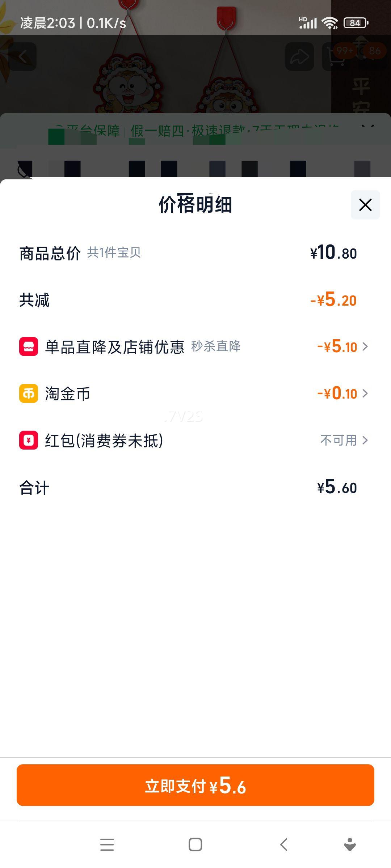Open the Android recent apps menu
Image resolution: width=391 pixels, height=868 pixels.
pos(107,845)
